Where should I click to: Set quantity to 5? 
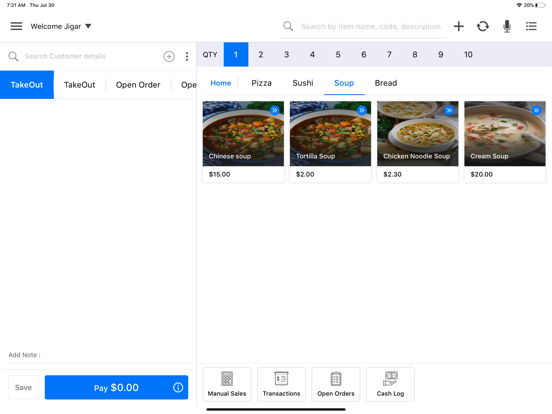point(338,55)
